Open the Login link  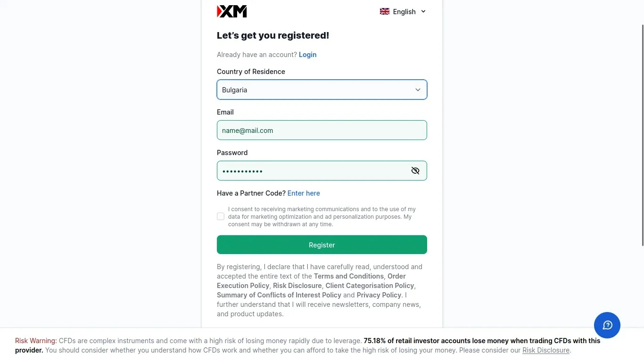click(x=307, y=55)
